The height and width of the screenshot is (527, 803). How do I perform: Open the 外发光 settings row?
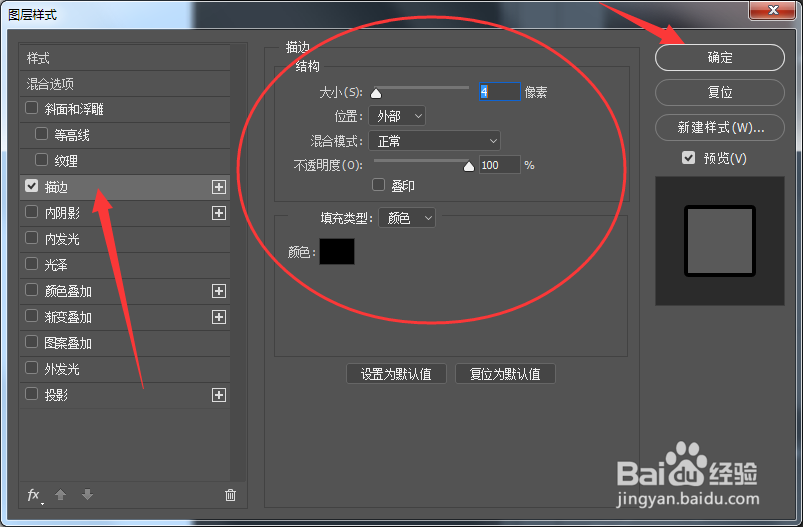click(125, 369)
